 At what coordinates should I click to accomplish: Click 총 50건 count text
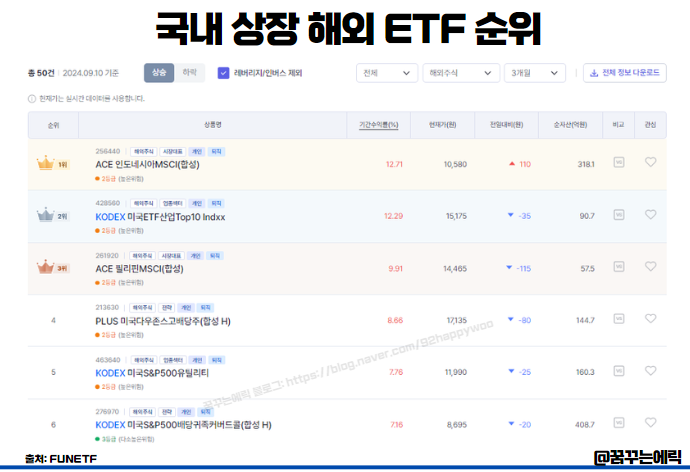pos(41,73)
